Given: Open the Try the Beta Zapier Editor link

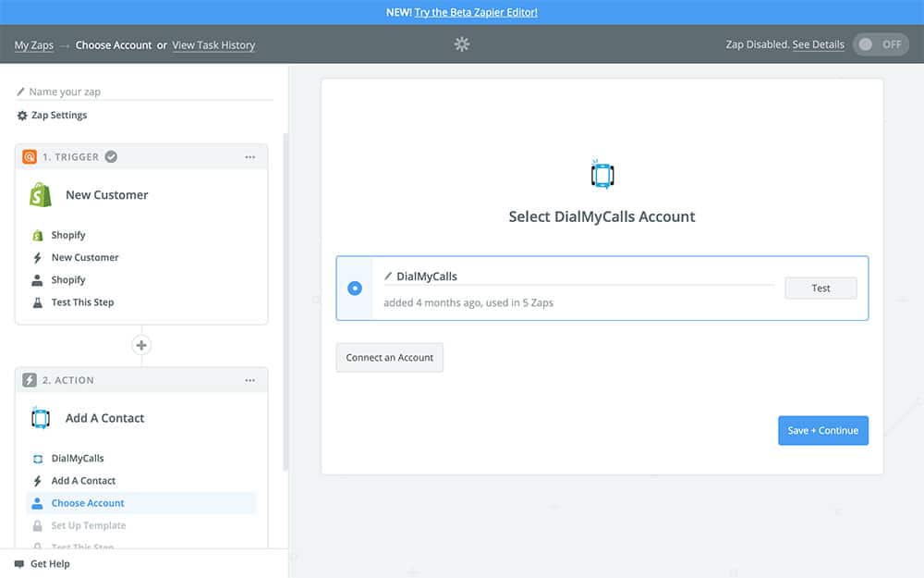Looking at the screenshot, I should 476,12.
